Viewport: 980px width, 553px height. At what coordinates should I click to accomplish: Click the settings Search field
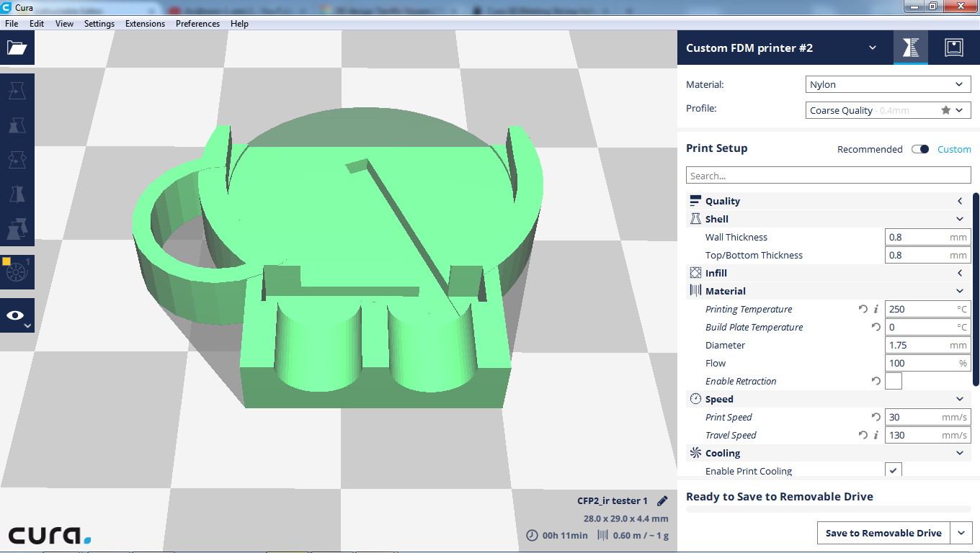tap(828, 176)
